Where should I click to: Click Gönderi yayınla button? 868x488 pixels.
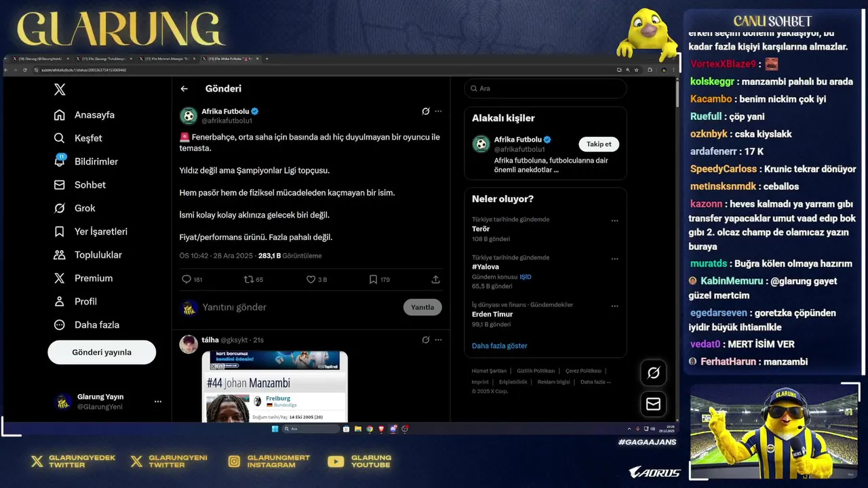coord(102,352)
